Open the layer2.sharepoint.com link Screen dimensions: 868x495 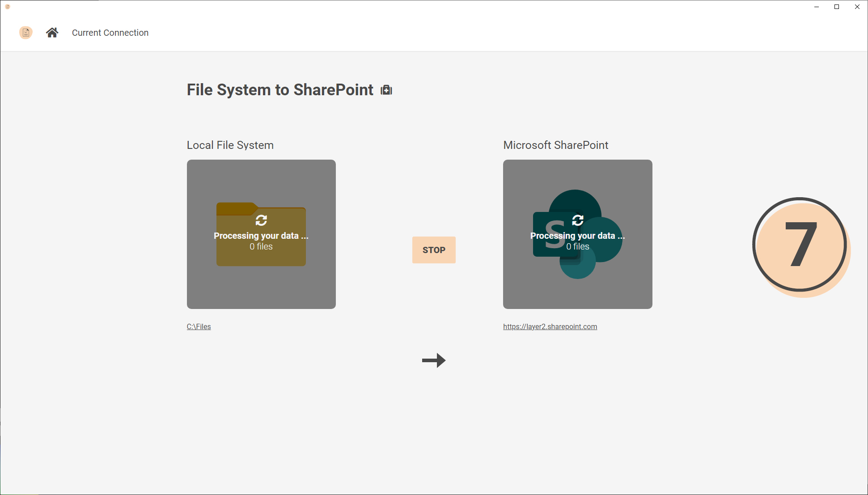click(x=550, y=326)
